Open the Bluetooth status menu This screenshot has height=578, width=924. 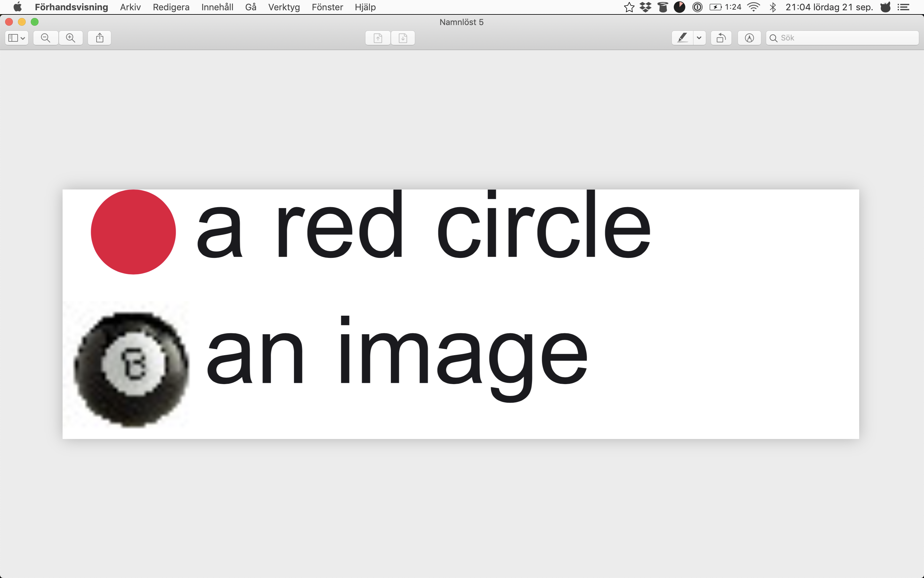click(x=773, y=7)
